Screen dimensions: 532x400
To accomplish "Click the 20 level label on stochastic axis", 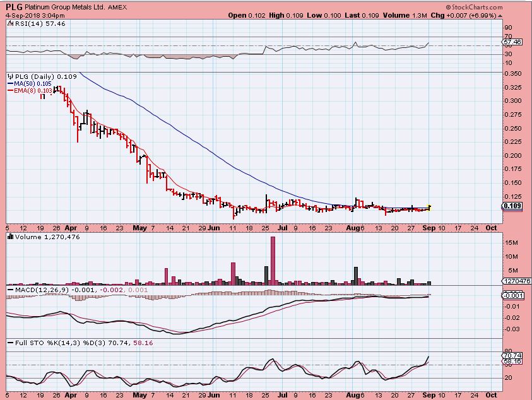I will pyautogui.click(x=509, y=378).
